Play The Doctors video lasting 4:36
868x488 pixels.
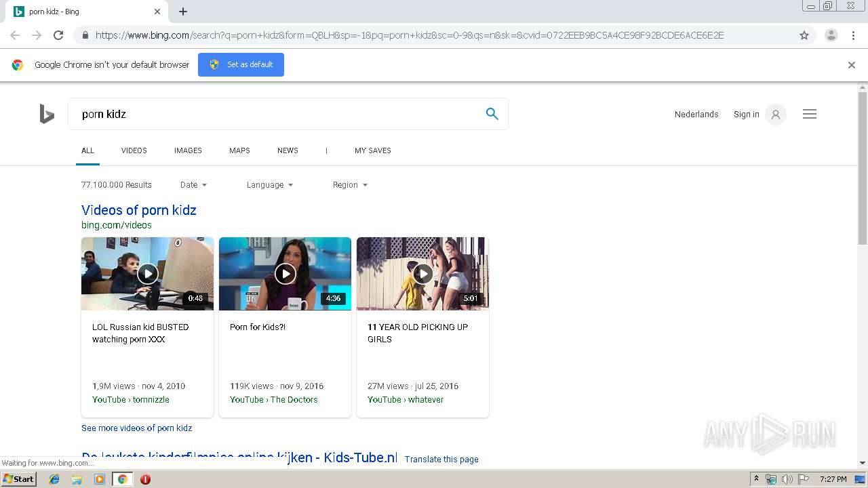pos(285,274)
